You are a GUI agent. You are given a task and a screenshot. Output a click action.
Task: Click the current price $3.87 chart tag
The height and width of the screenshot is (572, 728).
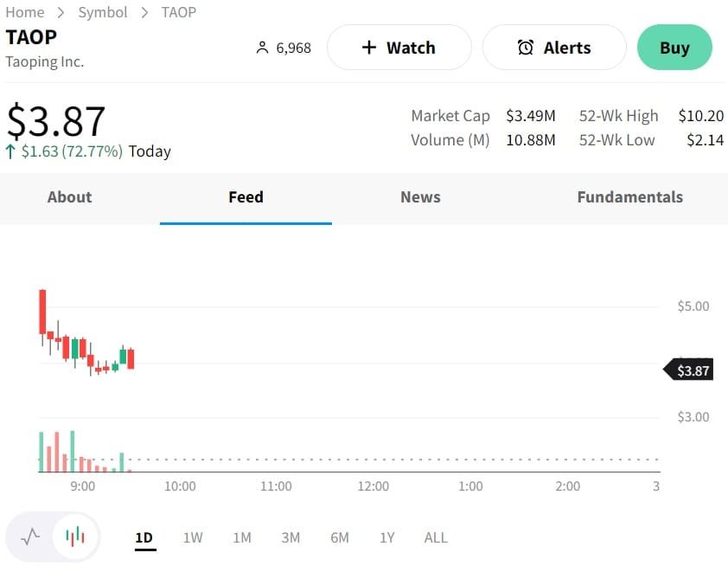[x=689, y=370]
